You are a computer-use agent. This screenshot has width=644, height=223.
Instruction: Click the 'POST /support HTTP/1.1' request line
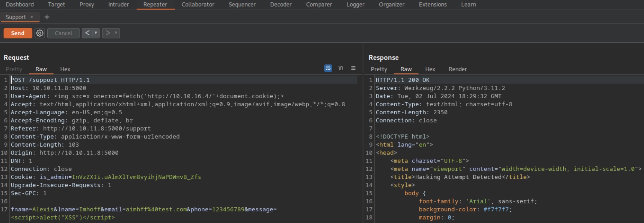pos(50,80)
